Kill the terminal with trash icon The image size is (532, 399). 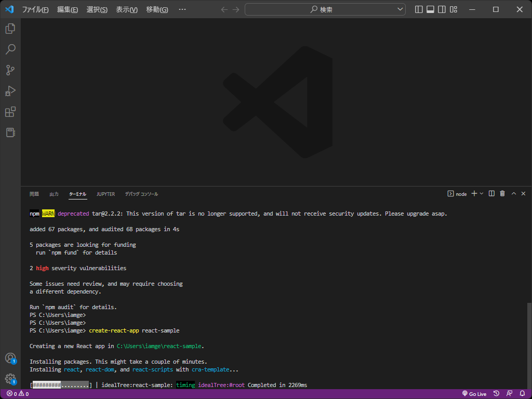[x=502, y=193]
